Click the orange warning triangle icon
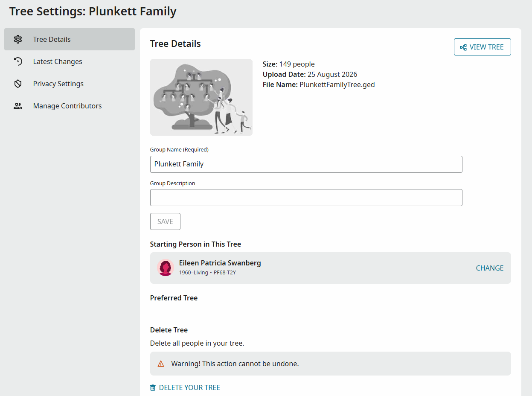 pos(161,364)
